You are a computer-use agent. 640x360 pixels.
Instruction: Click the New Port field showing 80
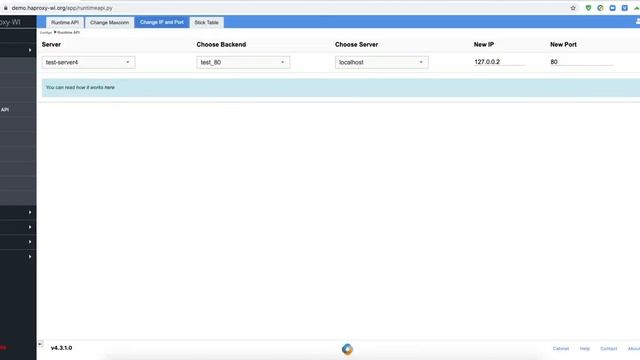tap(581, 62)
